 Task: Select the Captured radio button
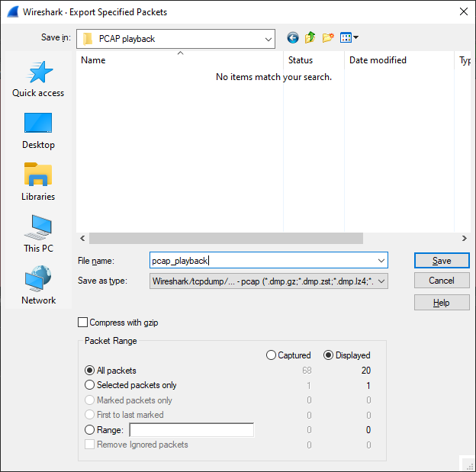pyautogui.click(x=271, y=355)
